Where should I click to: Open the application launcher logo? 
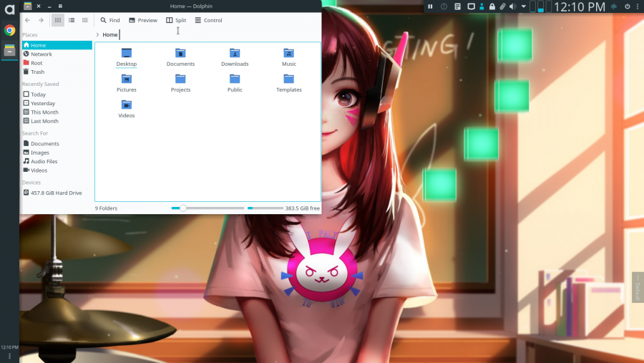click(9, 9)
